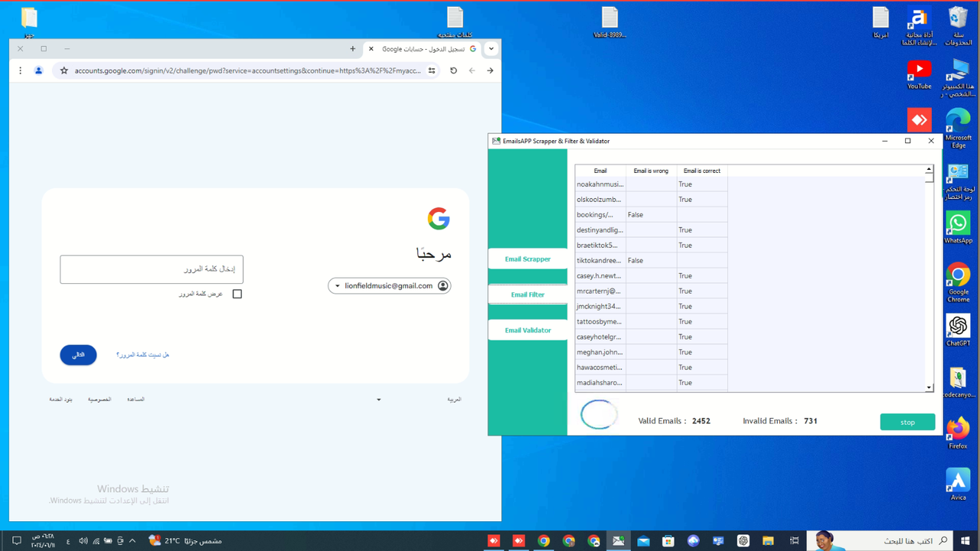Open Firefox desktop icon

(x=959, y=432)
